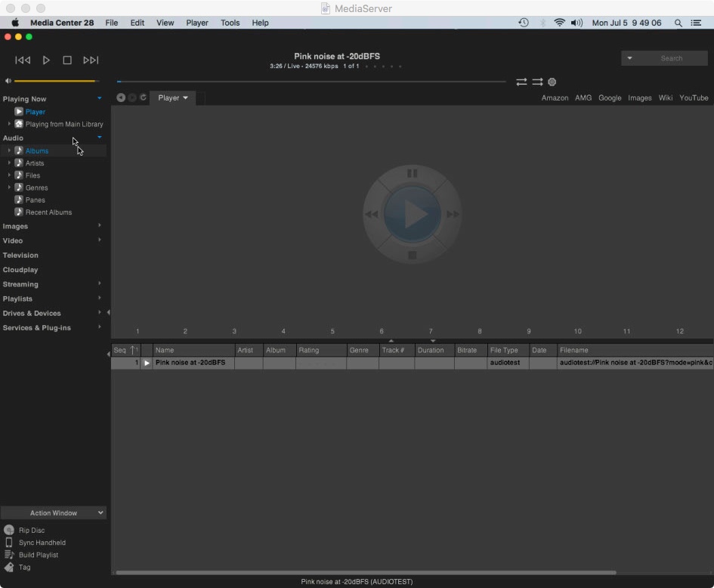Select the Cloudplay section
714x588 pixels.
pos(20,270)
